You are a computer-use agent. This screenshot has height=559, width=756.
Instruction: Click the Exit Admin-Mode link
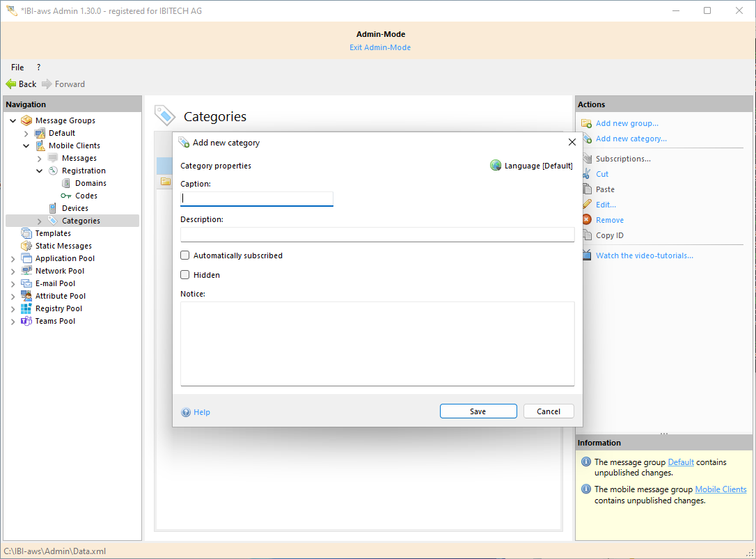coord(380,47)
